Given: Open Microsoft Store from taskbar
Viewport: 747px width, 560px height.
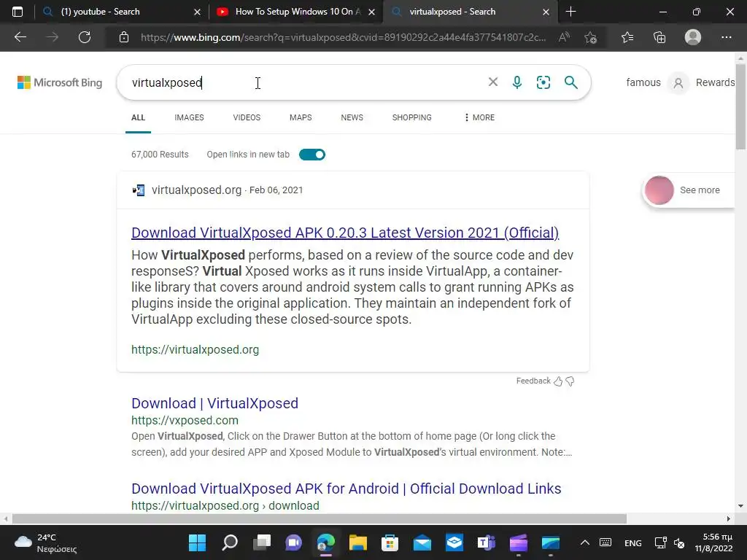Looking at the screenshot, I should [390, 542].
